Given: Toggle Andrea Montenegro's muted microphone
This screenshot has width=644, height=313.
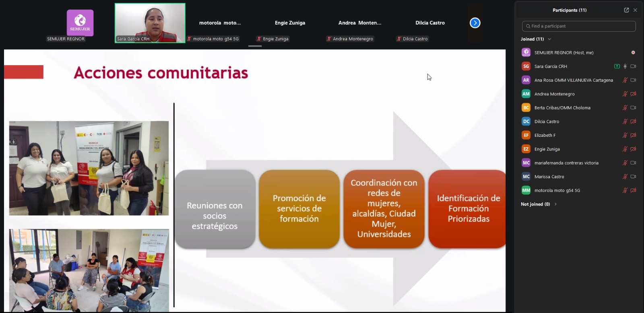Looking at the screenshot, I should pyautogui.click(x=625, y=94).
